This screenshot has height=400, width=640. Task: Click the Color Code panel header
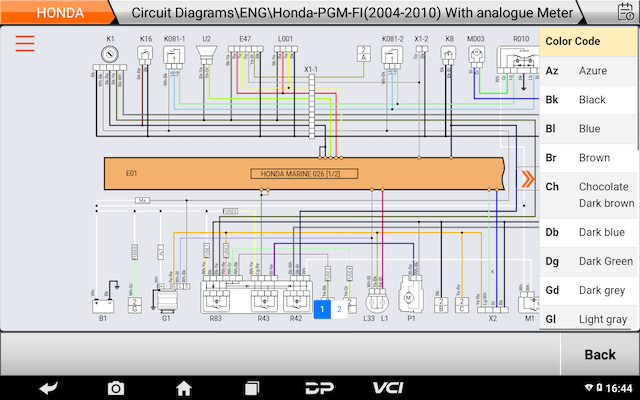tap(588, 41)
